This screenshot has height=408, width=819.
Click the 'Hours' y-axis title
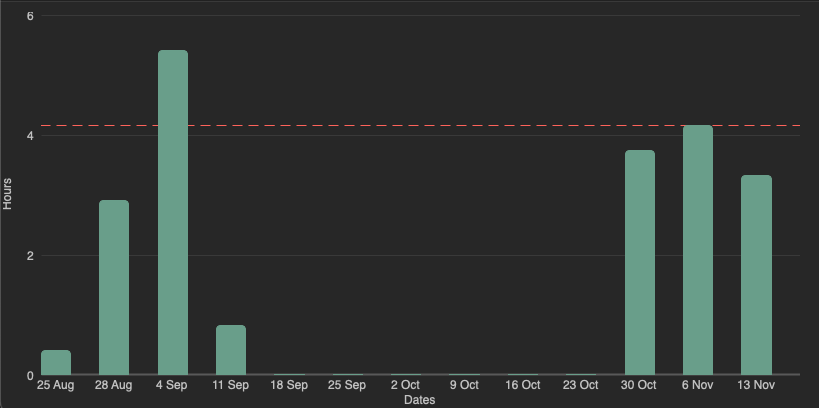coord(8,194)
